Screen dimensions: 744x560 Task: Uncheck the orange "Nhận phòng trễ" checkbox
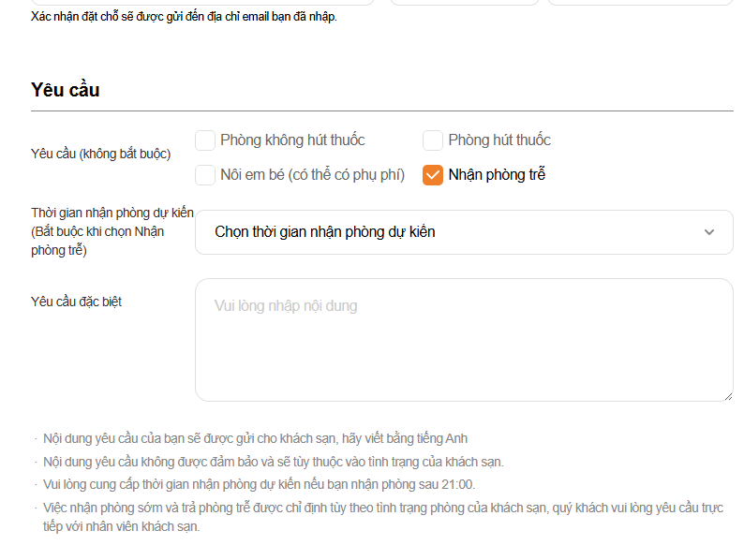click(433, 175)
